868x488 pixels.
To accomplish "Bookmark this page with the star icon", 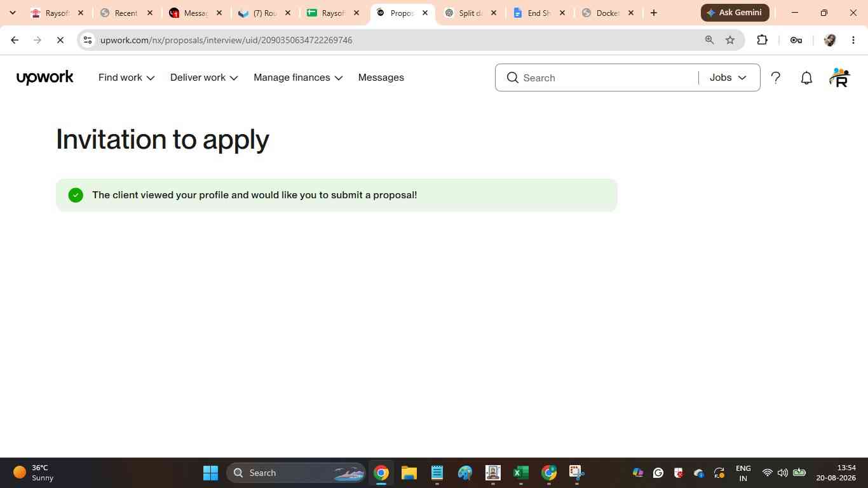I will pos(730,40).
